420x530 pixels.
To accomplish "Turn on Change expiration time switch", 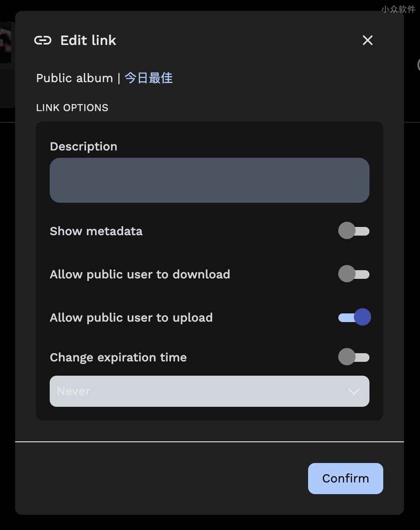I will (x=353, y=358).
